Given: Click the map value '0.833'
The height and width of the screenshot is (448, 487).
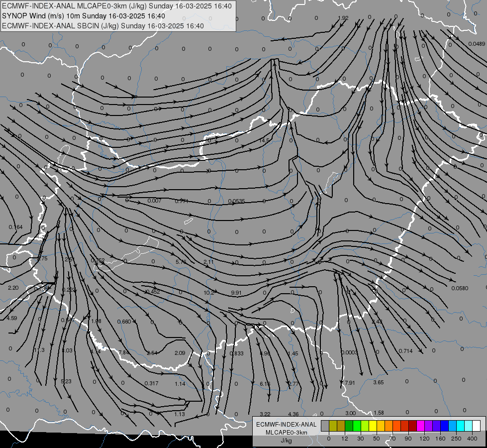Looking at the screenshot, I should click(x=237, y=353).
